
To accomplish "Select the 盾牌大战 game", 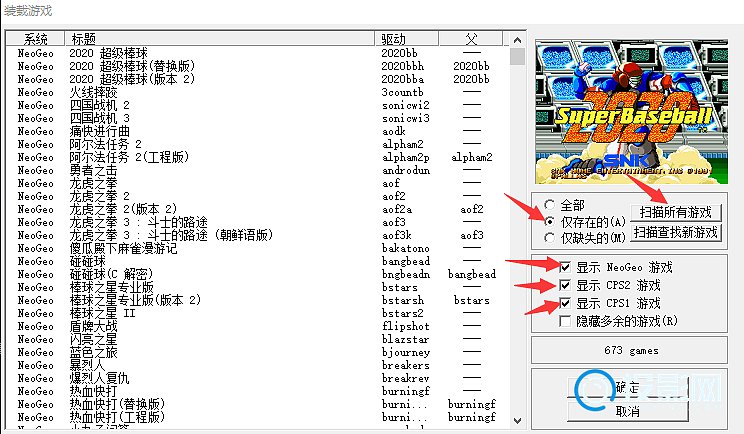I will pyautogui.click(x=257, y=326).
